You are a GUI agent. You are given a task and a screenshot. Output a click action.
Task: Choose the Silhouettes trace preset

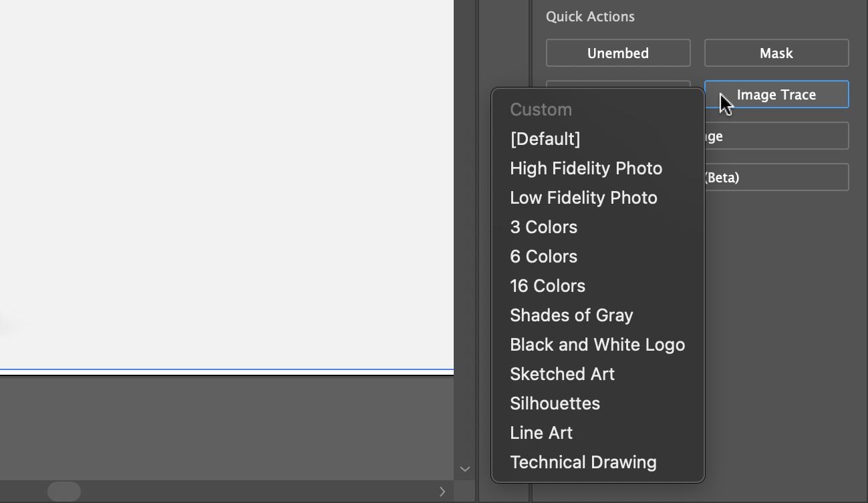pyautogui.click(x=555, y=403)
